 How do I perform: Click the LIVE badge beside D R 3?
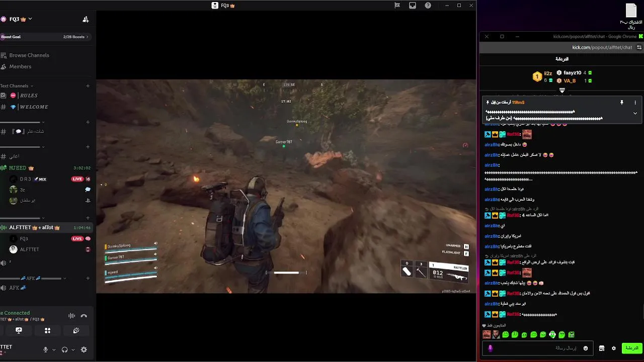point(77,179)
